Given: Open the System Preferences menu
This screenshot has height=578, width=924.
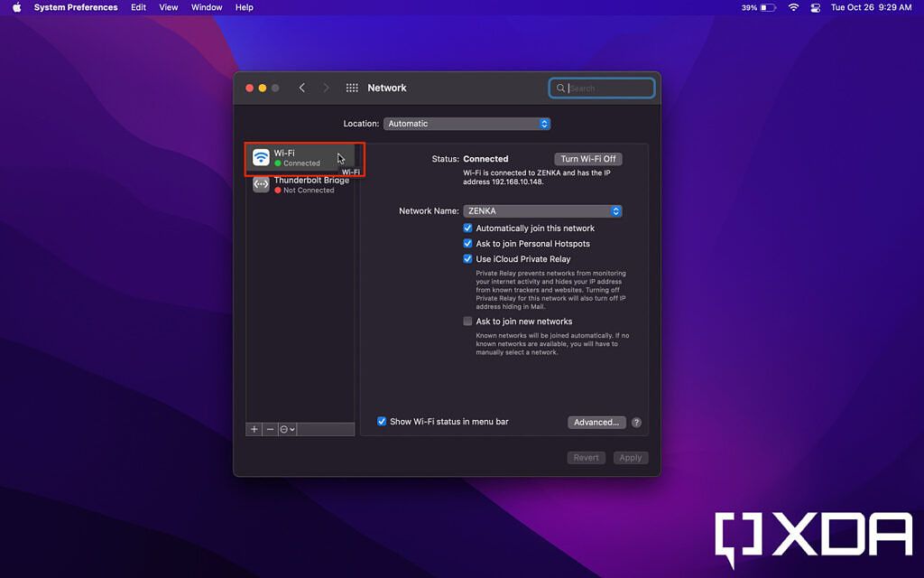Looking at the screenshot, I should [75, 7].
